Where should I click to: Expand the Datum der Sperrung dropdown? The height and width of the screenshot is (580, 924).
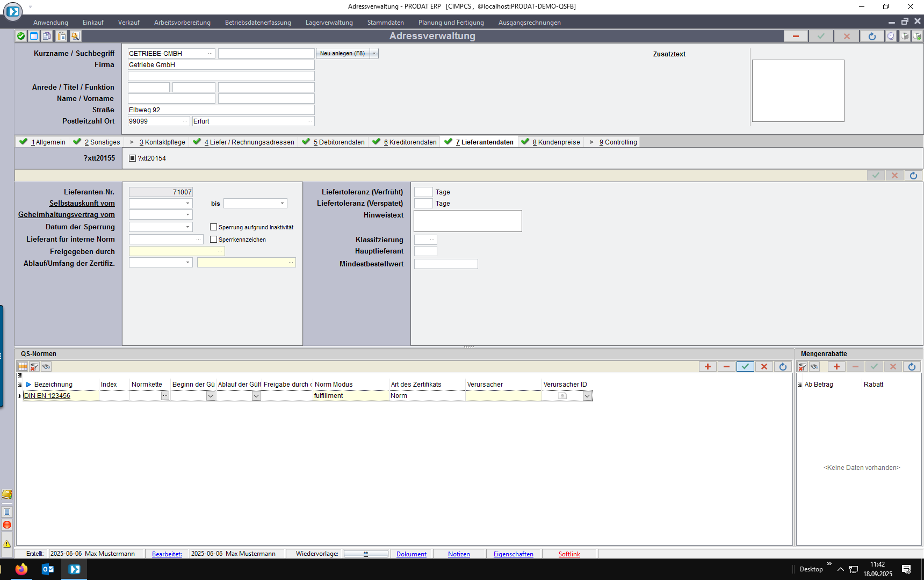tap(187, 227)
